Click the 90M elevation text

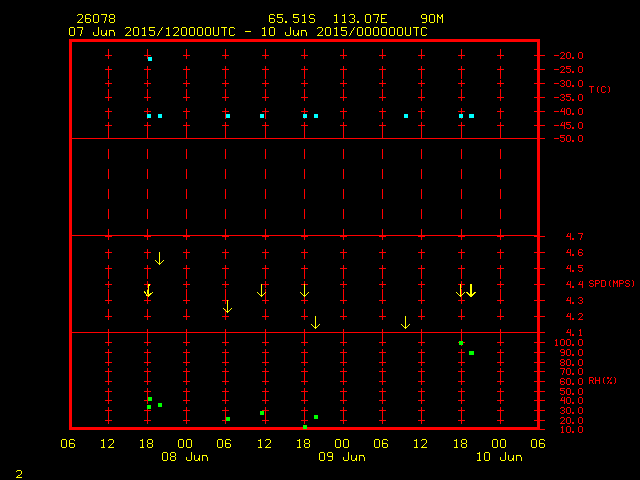pyautogui.click(x=432, y=19)
